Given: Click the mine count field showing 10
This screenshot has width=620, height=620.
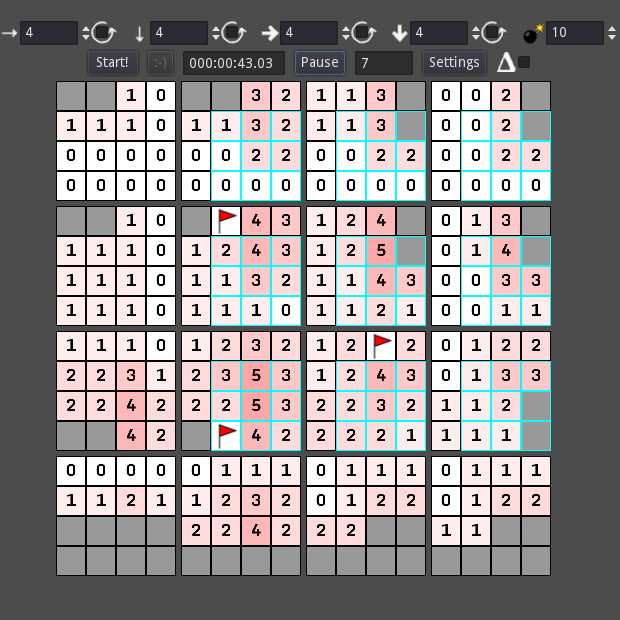Looking at the screenshot, I should 573,33.
